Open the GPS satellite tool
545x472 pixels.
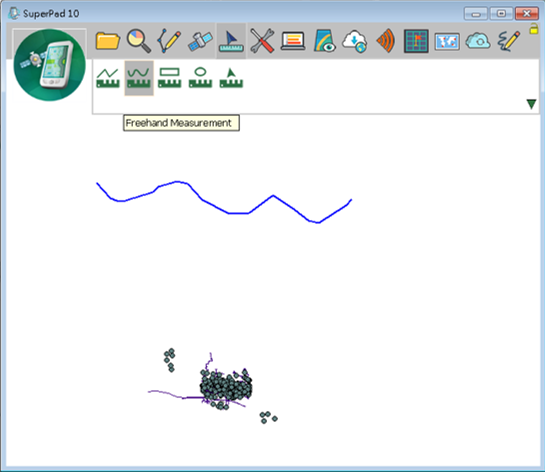pyautogui.click(x=200, y=41)
